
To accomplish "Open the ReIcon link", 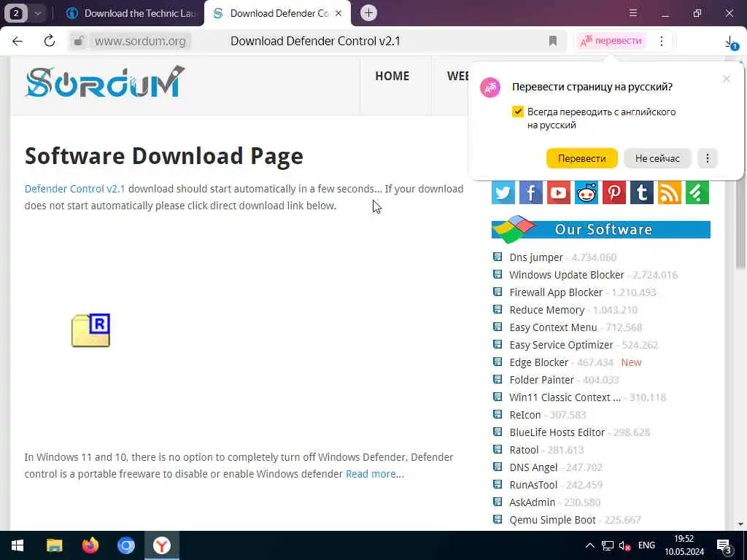I will click(525, 415).
